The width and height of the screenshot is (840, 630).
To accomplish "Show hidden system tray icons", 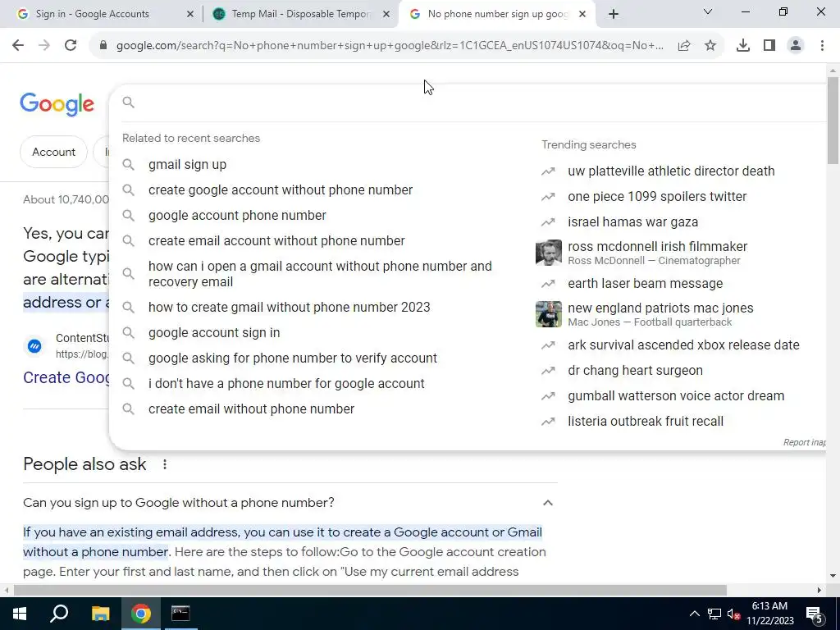I will tap(694, 614).
